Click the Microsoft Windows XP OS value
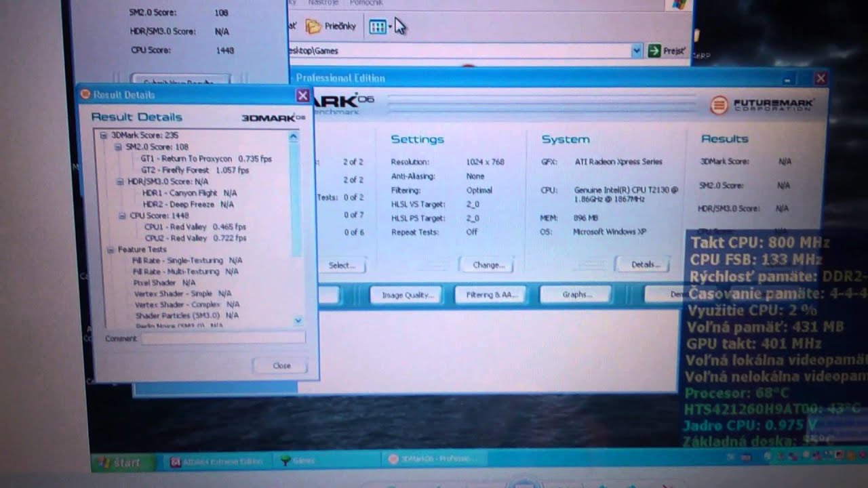868x488 pixels. coord(610,232)
